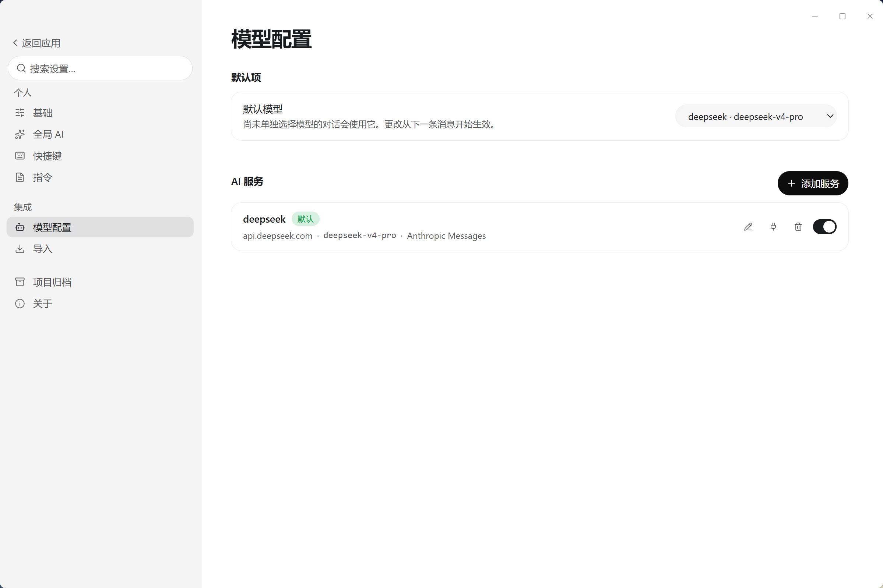Click the plus icon in 添加服务
This screenshot has height=588, width=883.
(x=791, y=183)
